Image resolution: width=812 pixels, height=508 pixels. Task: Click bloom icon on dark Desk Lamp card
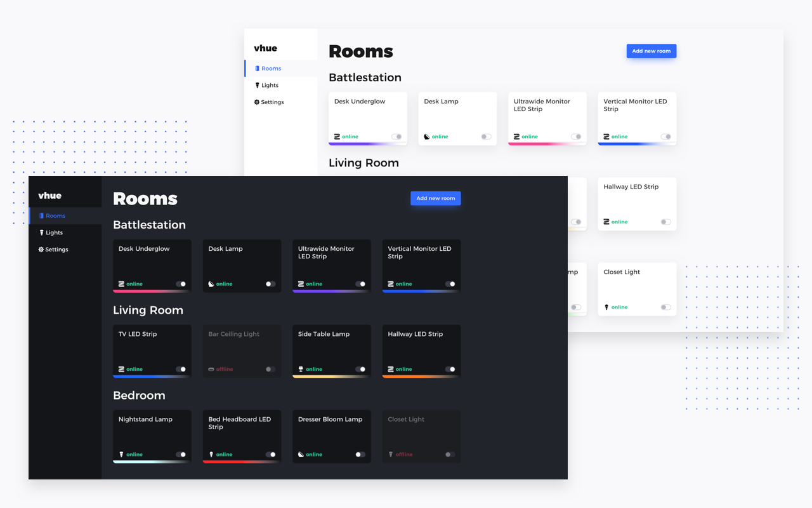click(x=211, y=284)
